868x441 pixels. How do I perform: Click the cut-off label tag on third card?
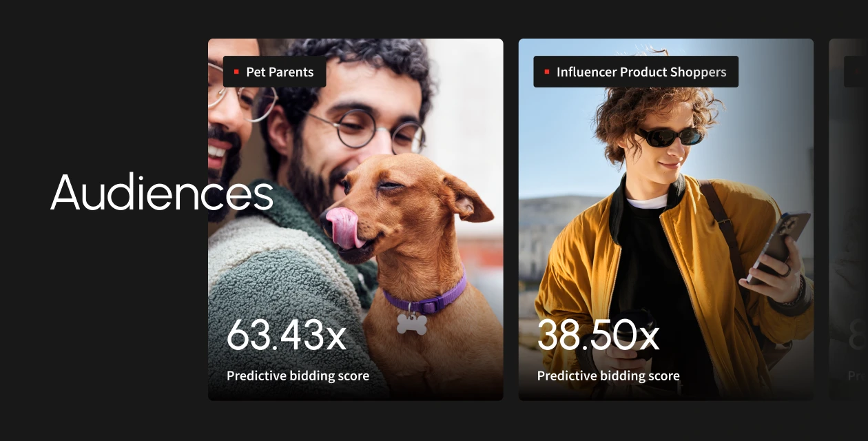[856, 72]
